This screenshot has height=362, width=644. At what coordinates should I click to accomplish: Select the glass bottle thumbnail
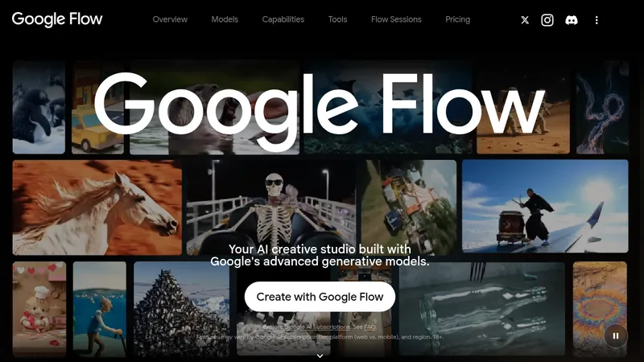[x=481, y=308]
